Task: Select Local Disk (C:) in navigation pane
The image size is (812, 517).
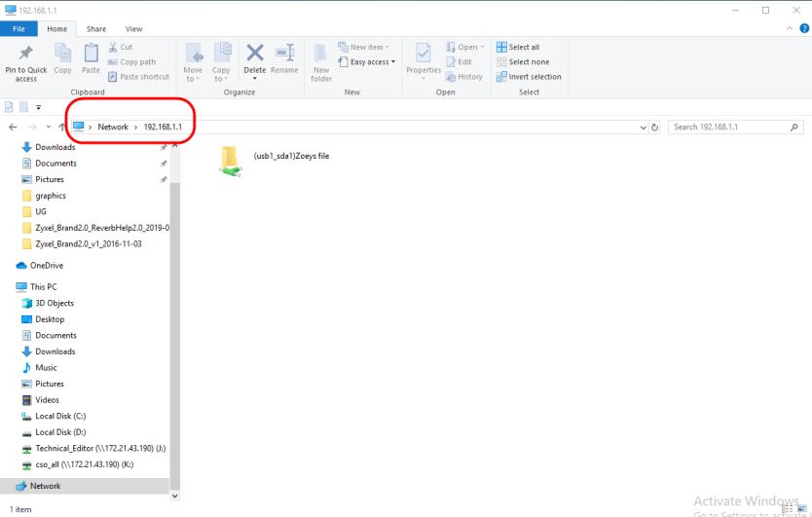Action: click(60, 416)
